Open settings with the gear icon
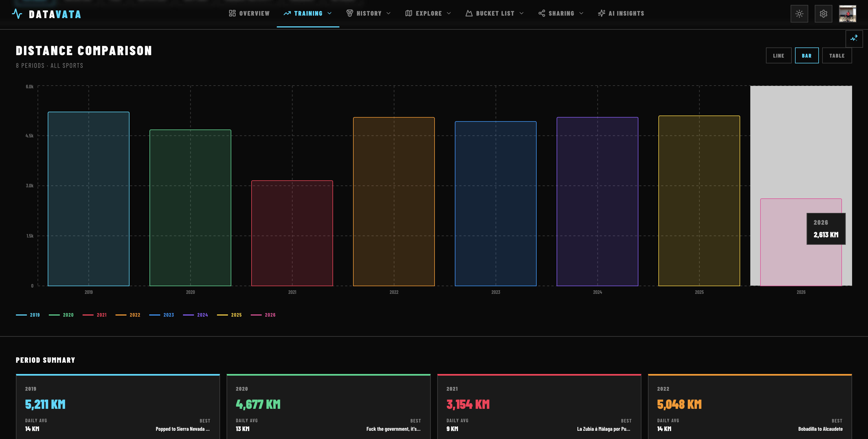 [x=824, y=14]
